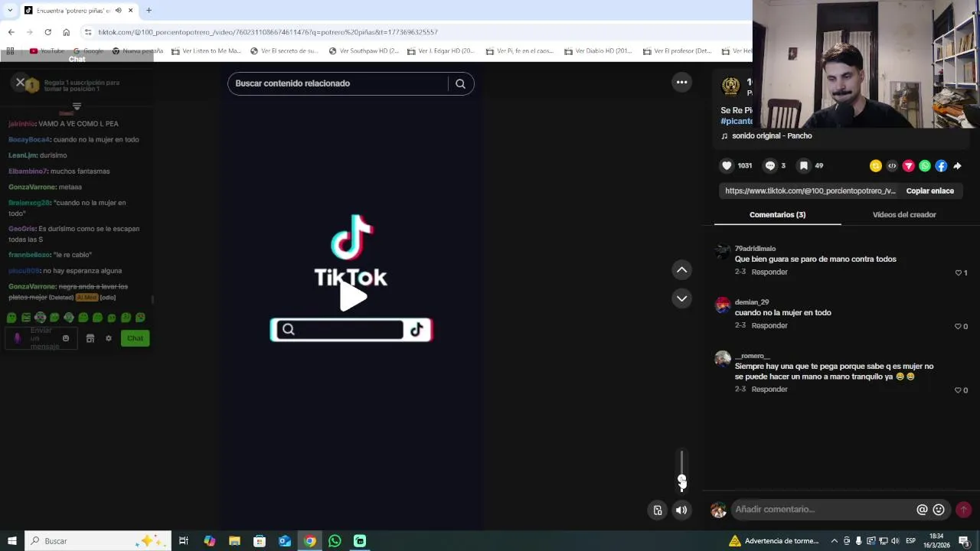Screen dimensions: 980x551
Task: Go to next video with down arrow
Action: pyautogui.click(x=681, y=298)
